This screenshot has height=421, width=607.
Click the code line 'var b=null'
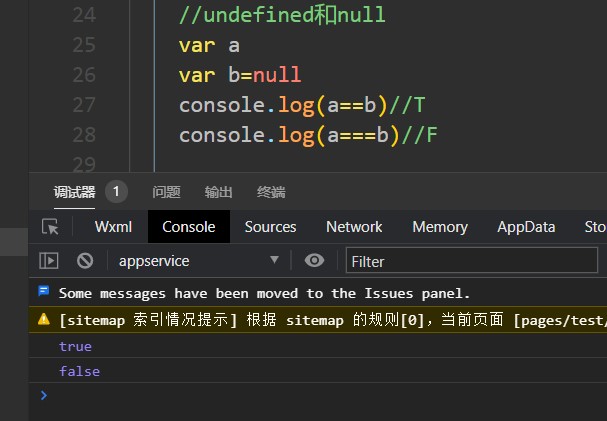240,75
